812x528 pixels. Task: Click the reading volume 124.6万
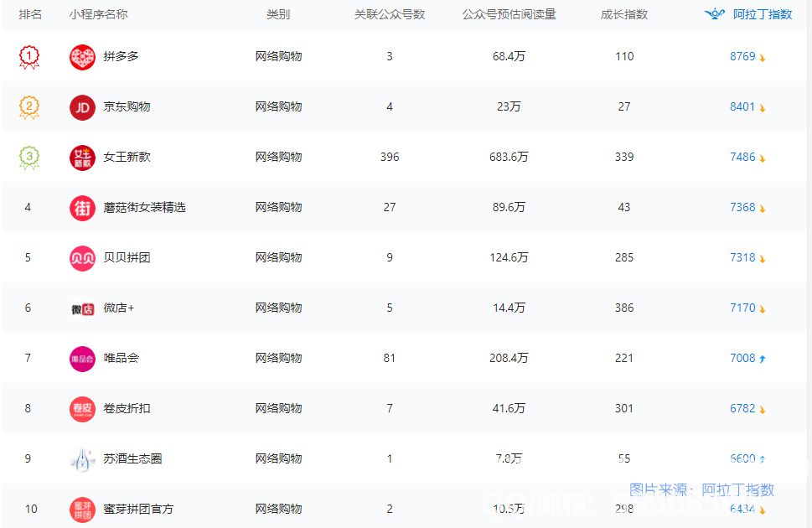(x=509, y=257)
